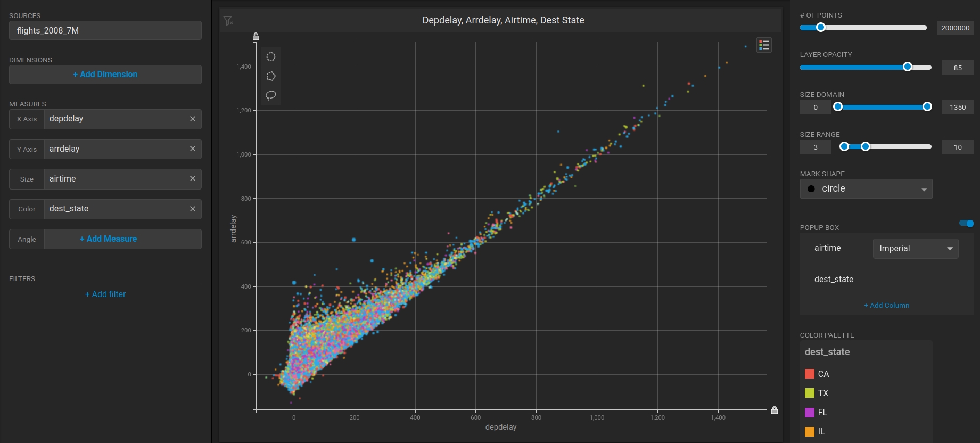Open the Mark Shape circle dropdown
Viewport: 980px width, 443px height.
[866, 188]
